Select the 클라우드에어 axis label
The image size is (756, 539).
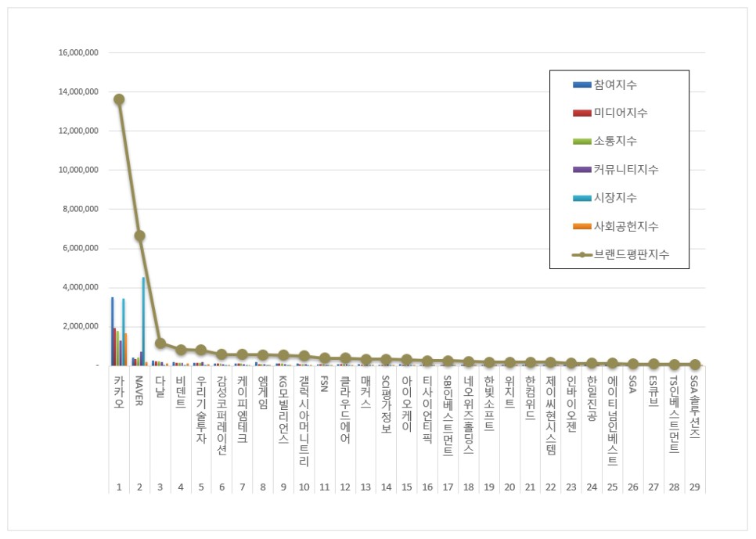point(345,409)
